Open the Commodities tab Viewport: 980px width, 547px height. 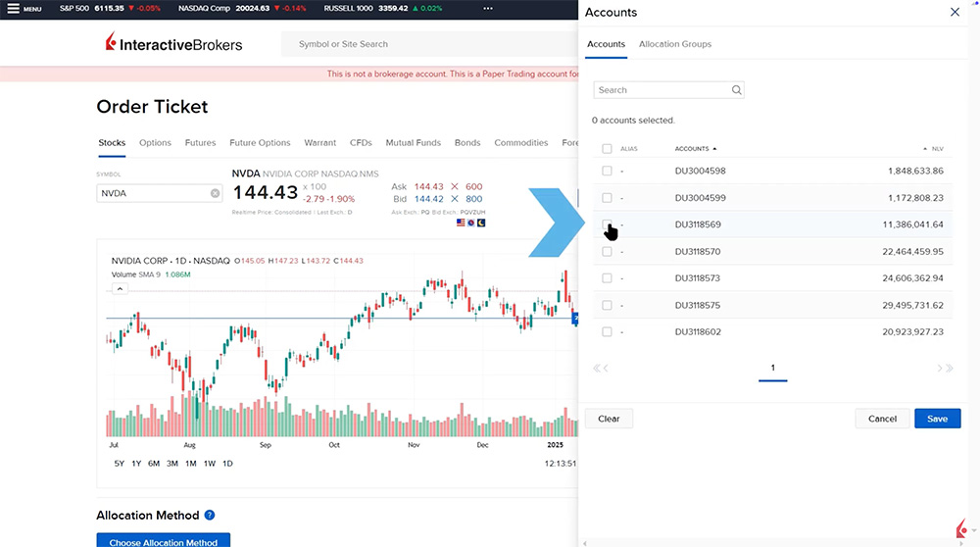click(x=520, y=142)
